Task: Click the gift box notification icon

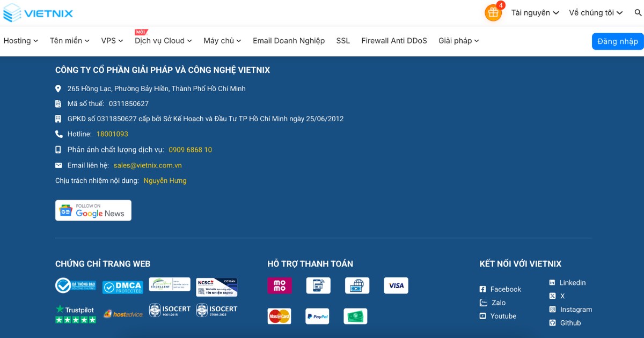Action: (493, 13)
